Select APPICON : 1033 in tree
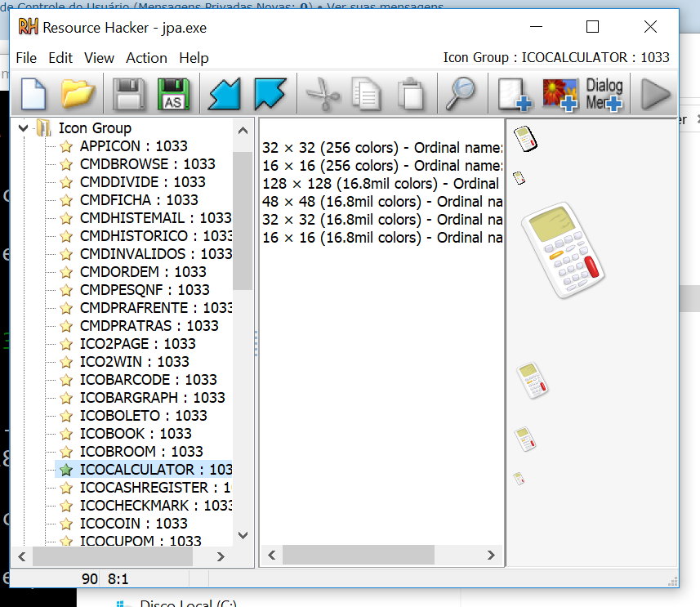The width and height of the screenshot is (700, 607). click(x=133, y=146)
